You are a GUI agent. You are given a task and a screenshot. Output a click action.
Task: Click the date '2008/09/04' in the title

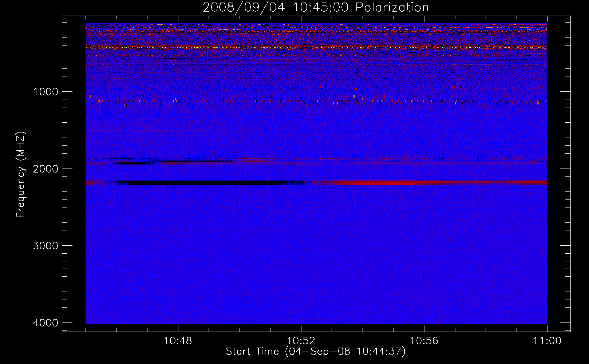click(x=234, y=8)
